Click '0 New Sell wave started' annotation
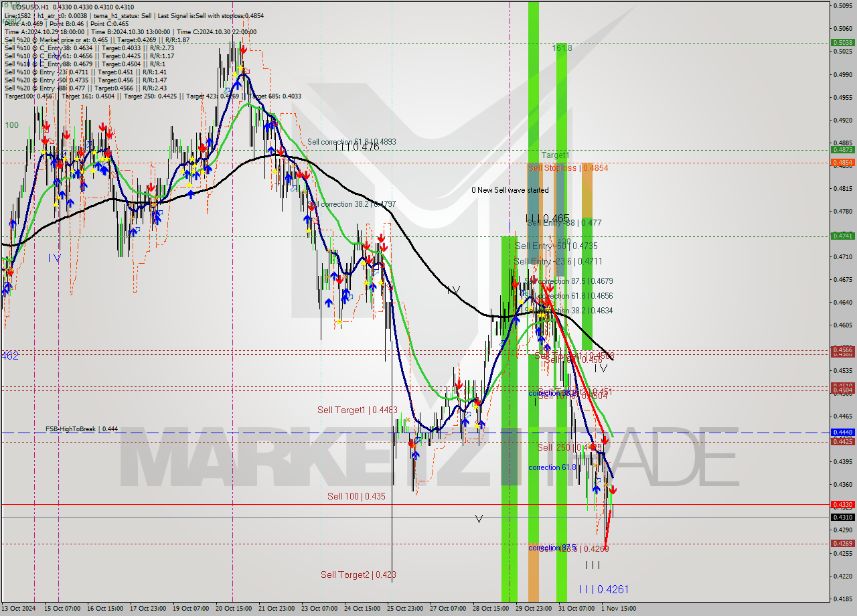857x616 pixels. tap(510, 190)
